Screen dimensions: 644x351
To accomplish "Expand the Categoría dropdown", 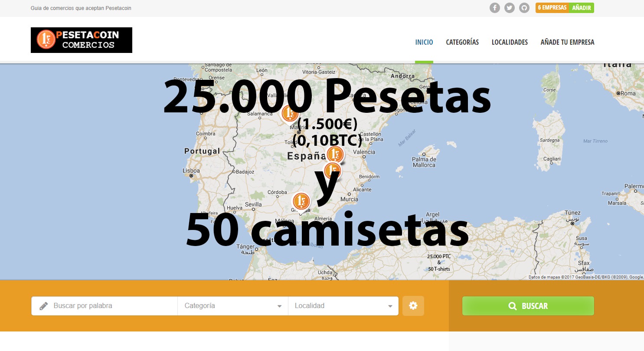I will [233, 306].
